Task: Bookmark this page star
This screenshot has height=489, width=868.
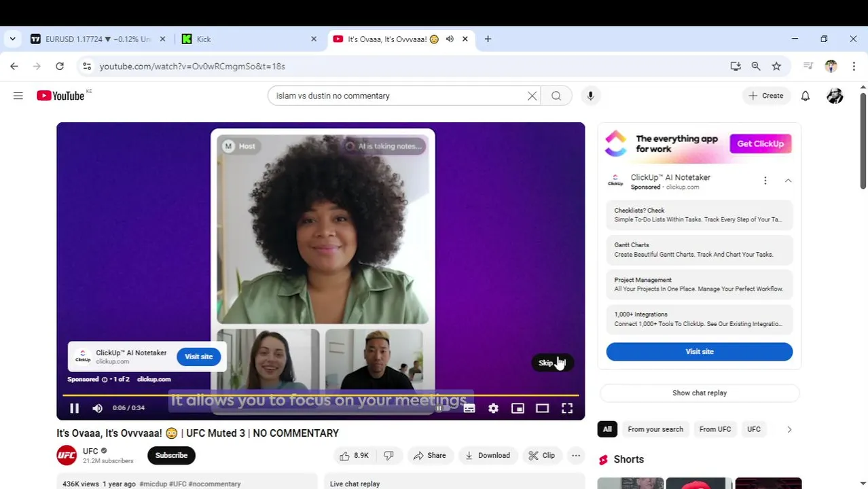Action: tap(776, 67)
